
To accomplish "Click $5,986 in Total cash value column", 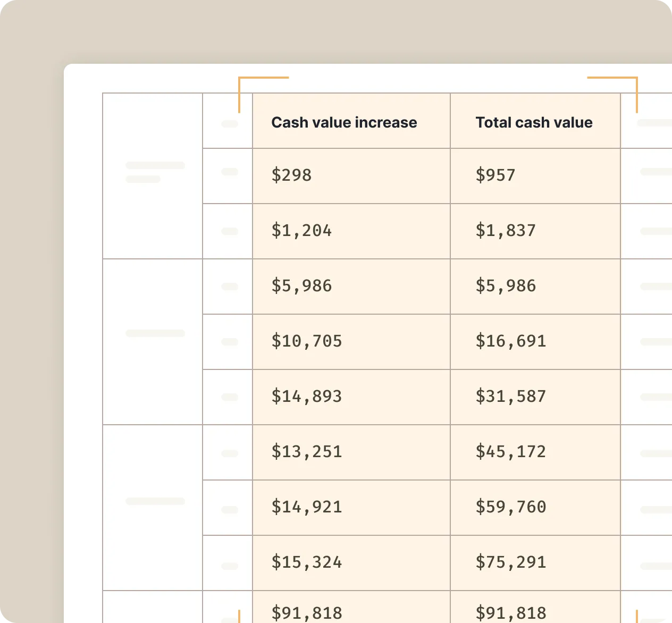I will pyautogui.click(x=506, y=285).
